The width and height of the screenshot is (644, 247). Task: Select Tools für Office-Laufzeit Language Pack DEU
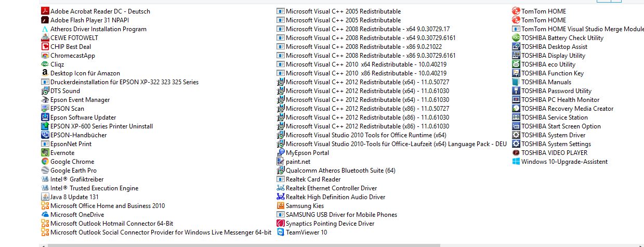pyautogui.click(x=392, y=144)
